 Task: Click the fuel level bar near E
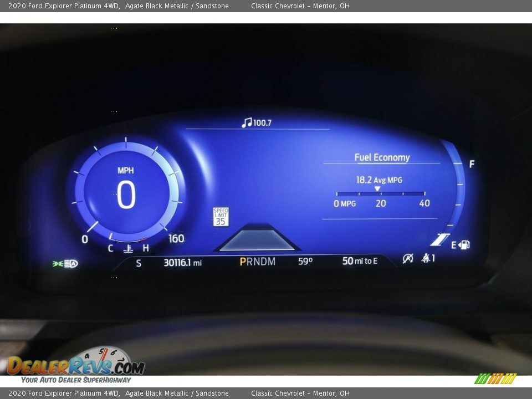pyautogui.click(x=439, y=239)
